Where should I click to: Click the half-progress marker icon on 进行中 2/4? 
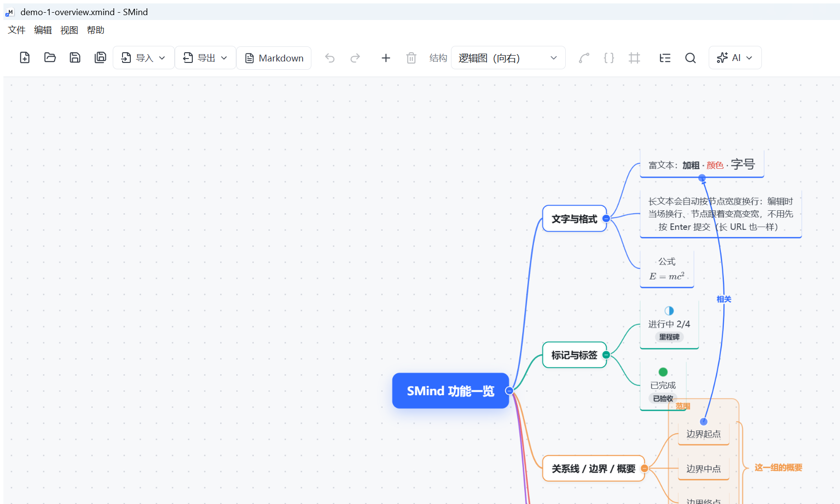(669, 311)
